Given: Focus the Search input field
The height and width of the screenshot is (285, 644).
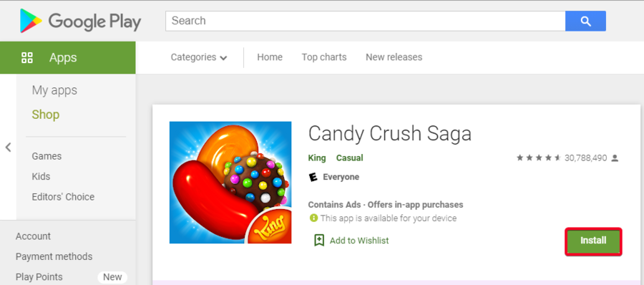Looking at the screenshot, I should [365, 21].
